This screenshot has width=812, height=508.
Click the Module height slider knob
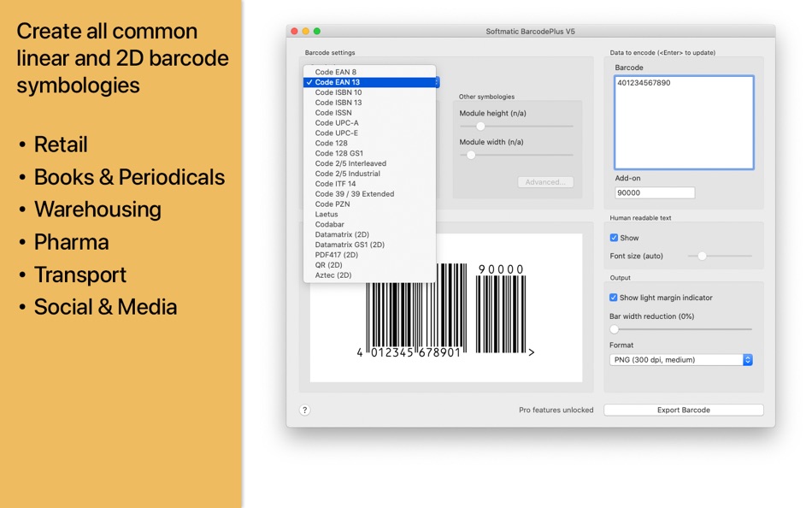click(480, 126)
